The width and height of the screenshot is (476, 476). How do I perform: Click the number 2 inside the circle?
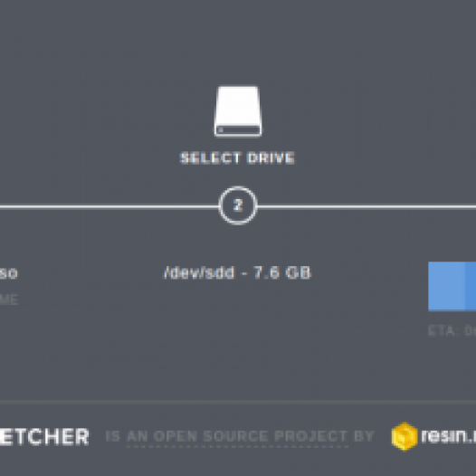point(238,205)
